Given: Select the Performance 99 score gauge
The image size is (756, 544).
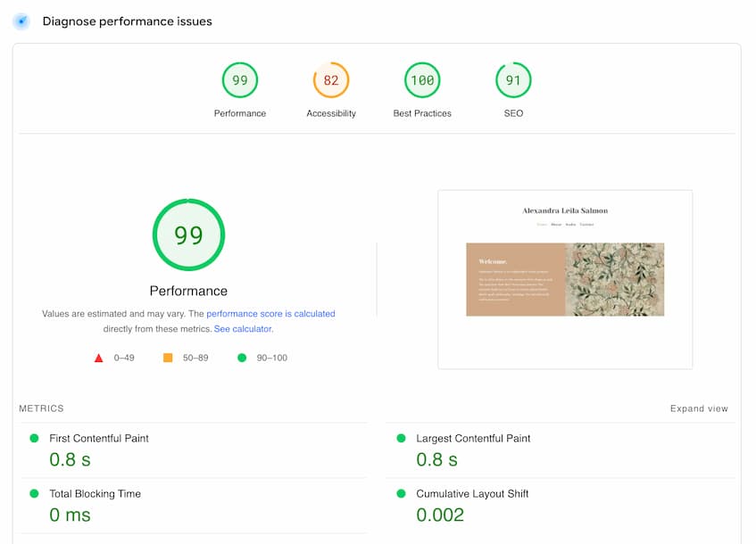Looking at the screenshot, I should [x=239, y=79].
